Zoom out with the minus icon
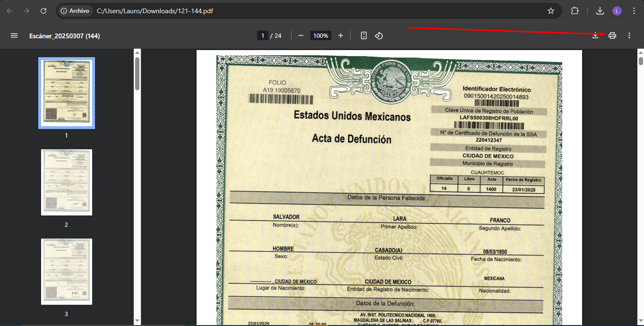This screenshot has height=326, width=644. click(301, 35)
